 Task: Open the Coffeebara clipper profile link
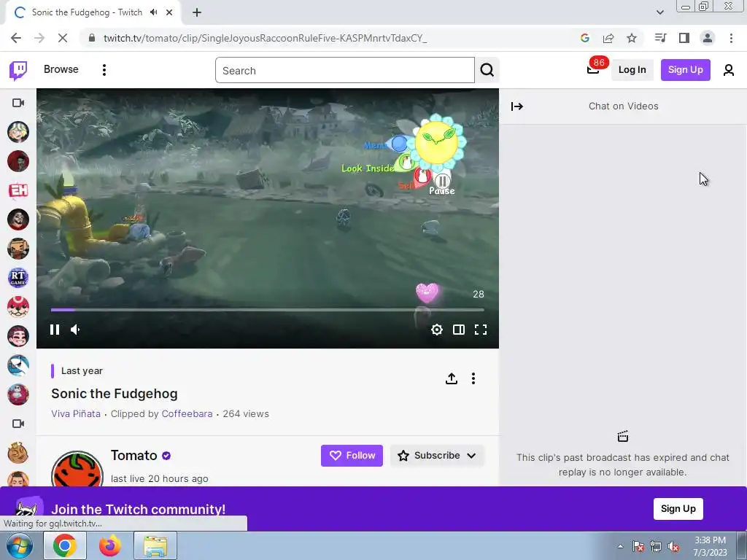point(187,414)
